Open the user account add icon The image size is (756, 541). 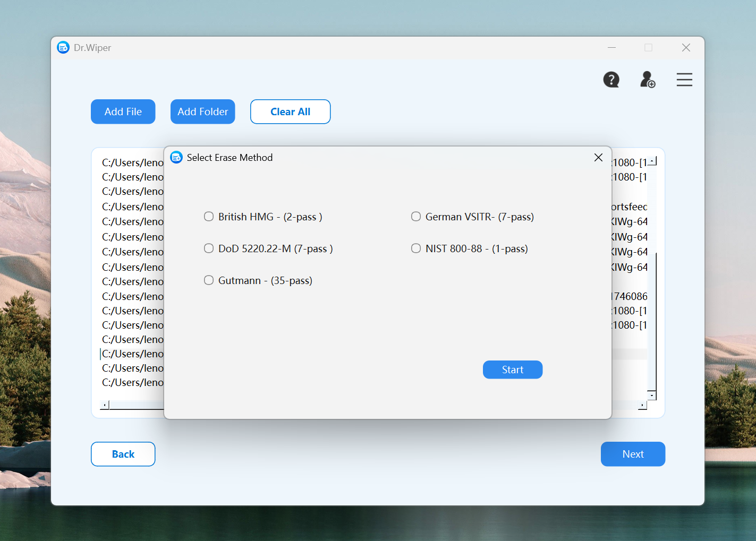tap(647, 80)
